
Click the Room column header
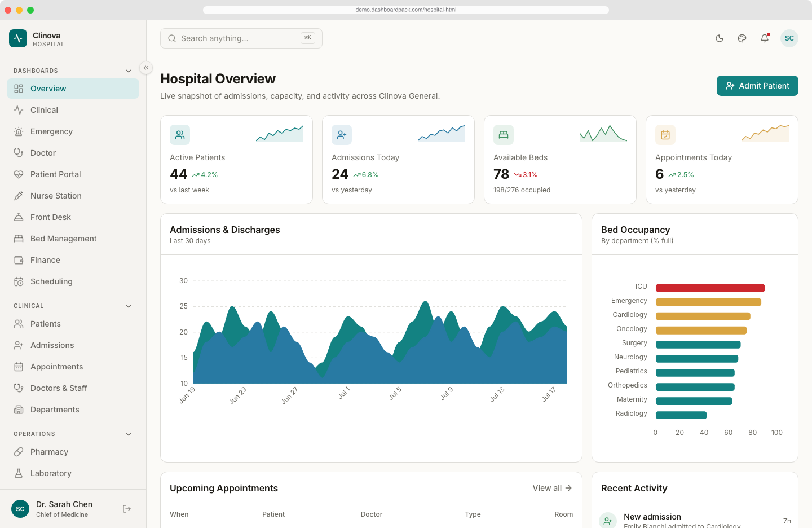point(564,514)
